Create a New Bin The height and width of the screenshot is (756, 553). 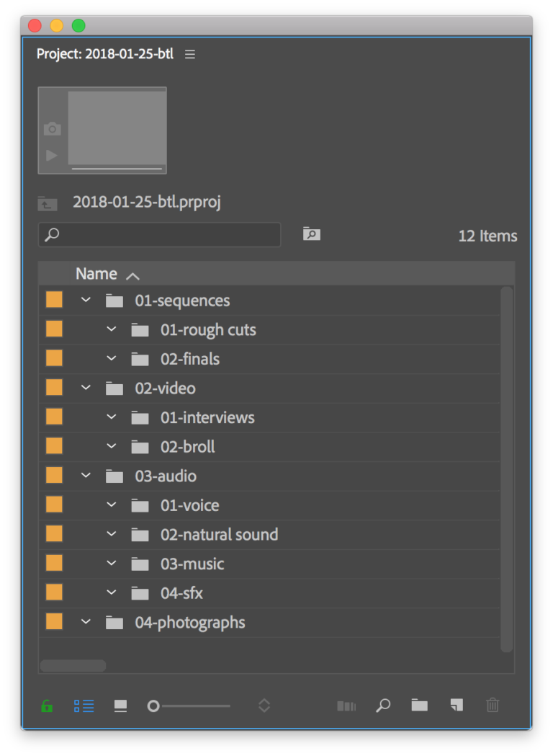420,706
